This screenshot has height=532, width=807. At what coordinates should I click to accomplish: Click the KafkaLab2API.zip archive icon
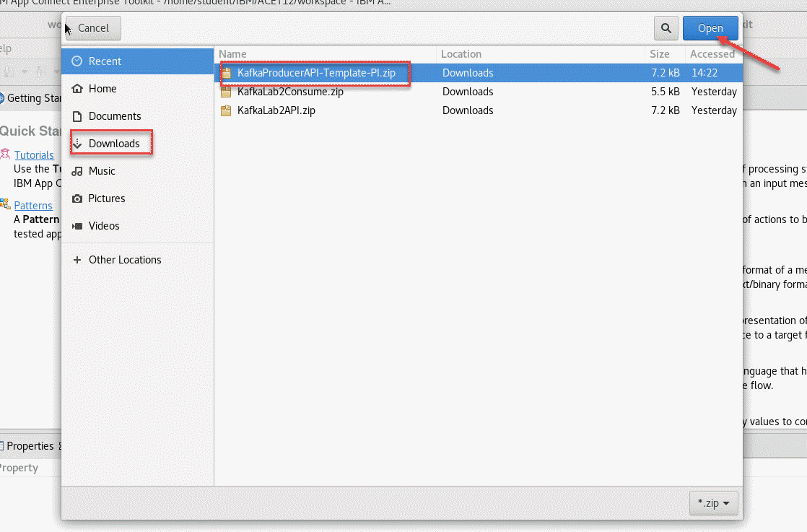point(227,110)
